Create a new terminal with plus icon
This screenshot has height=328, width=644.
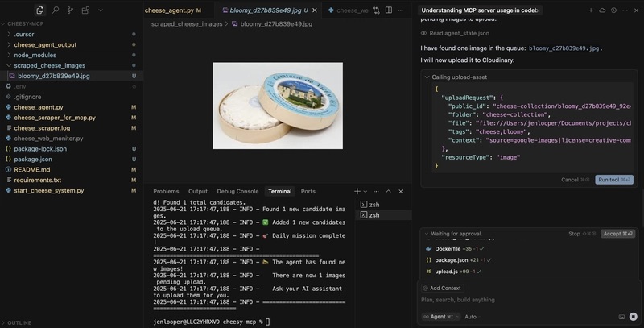[x=357, y=191]
